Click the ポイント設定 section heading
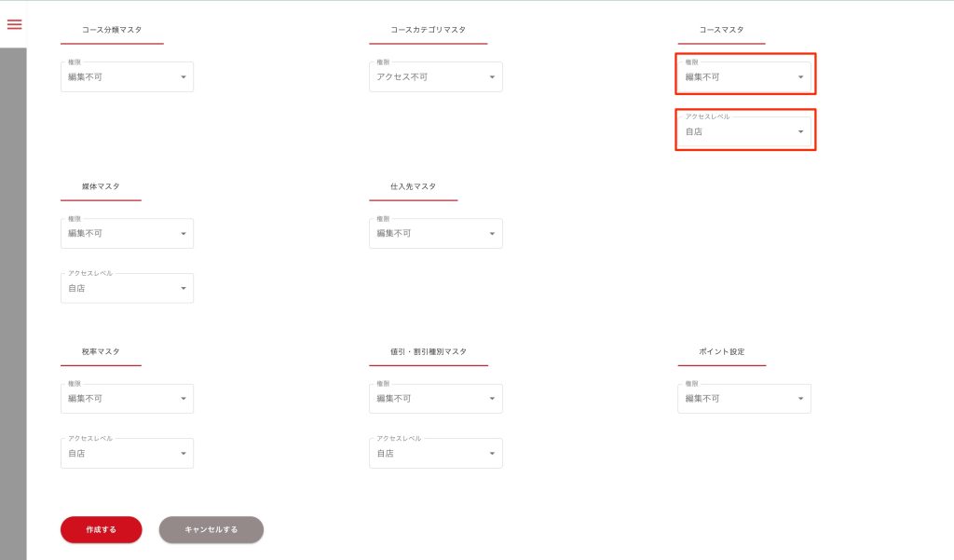The height and width of the screenshot is (560, 954). coord(721,351)
